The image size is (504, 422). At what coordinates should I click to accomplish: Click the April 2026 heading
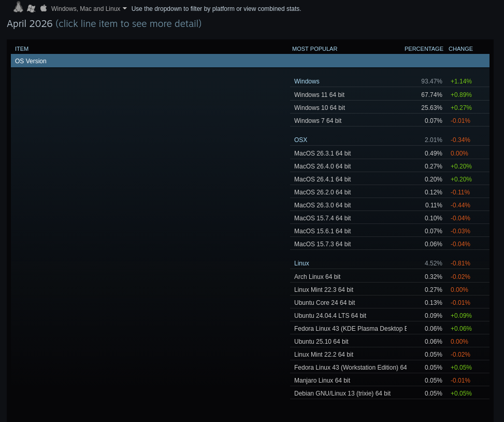click(30, 23)
